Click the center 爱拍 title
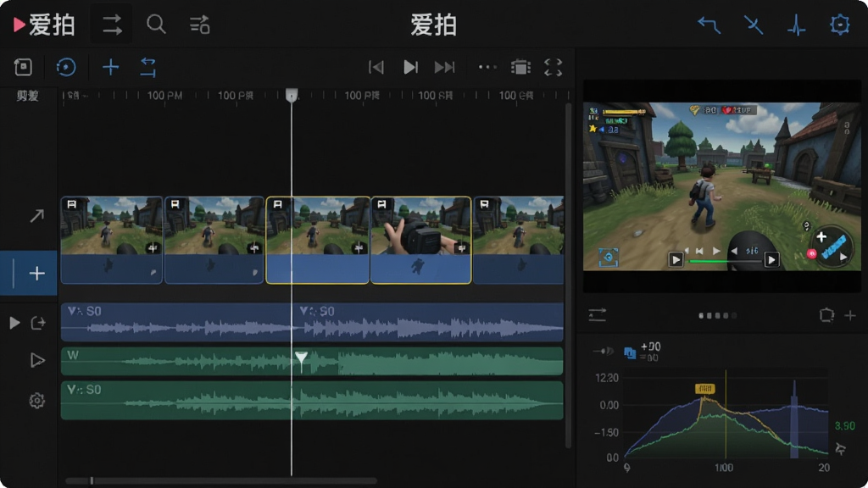 (x=433, y=25)
